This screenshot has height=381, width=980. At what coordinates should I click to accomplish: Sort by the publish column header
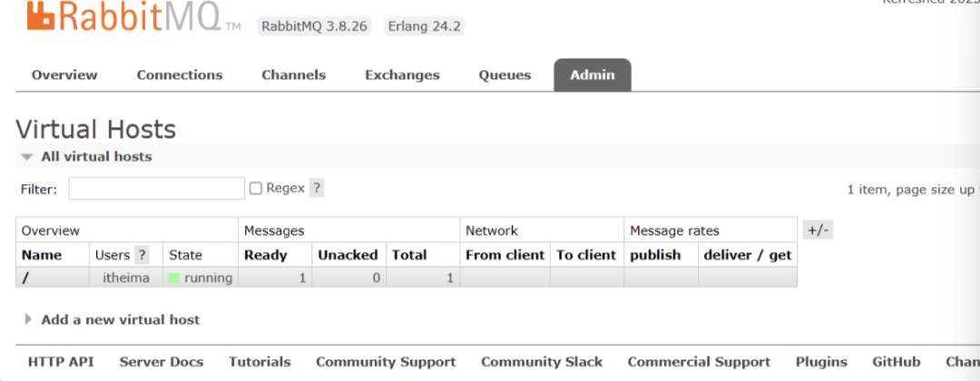656,255
